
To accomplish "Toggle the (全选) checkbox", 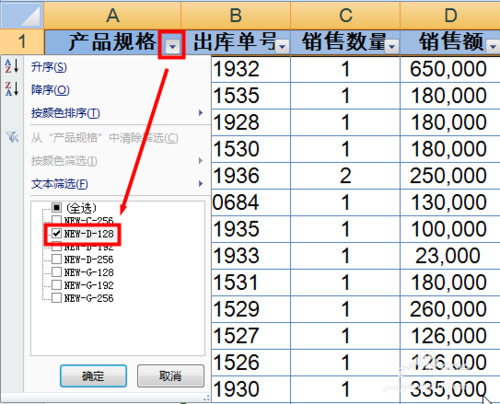I will point(57,208).
